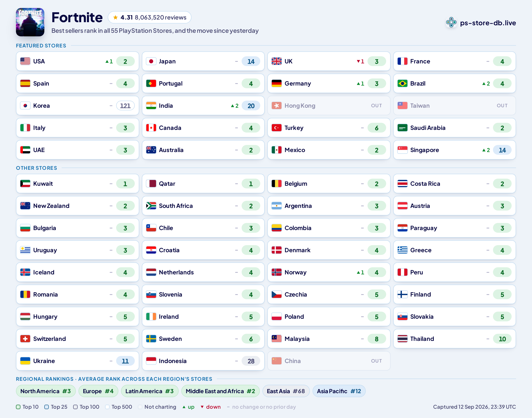
Task: Click the Top 25 legend checkbox
Action: (x=47, y=407)
